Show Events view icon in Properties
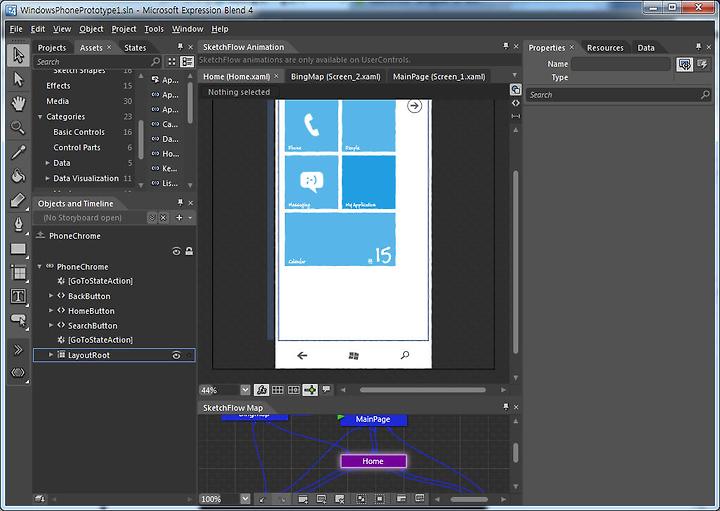Screen dimensions: 720x511 point(702,64)
